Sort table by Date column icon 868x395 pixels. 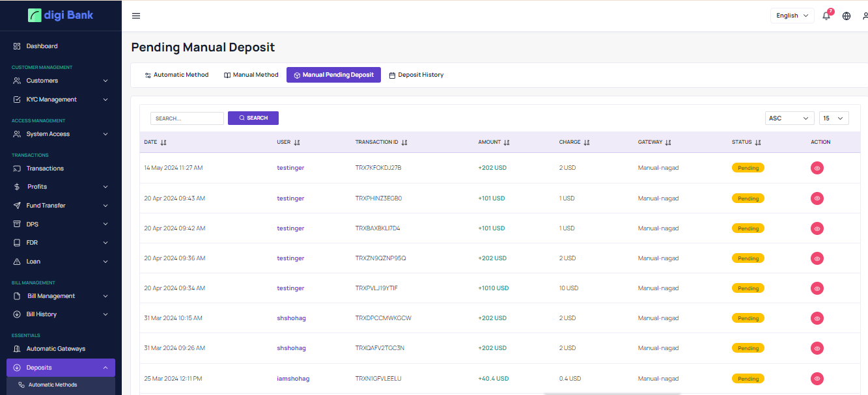pyautogui.click(x=163, y=142)
